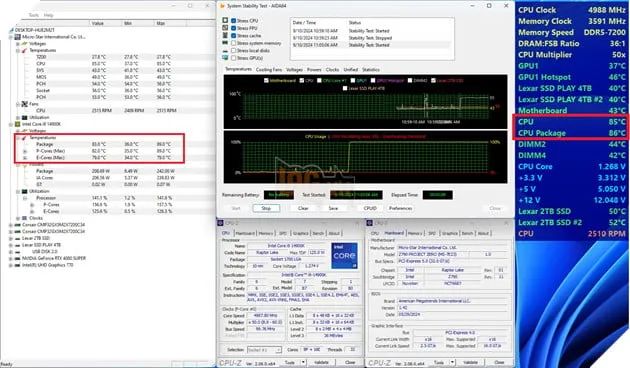Click the Clocks icon under Intel Core node
630x368 pixels.
tap(25, 218)
